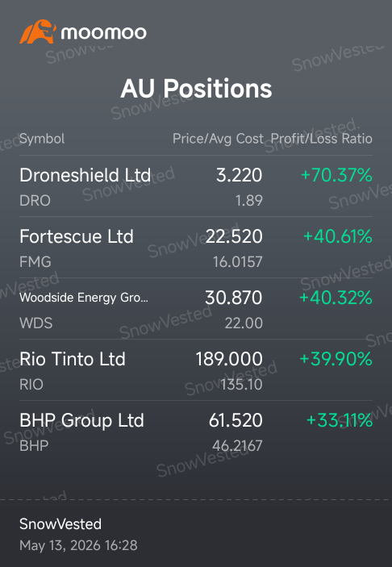Click the DRO ticker symbol
Viewport: 392px width, 567px height.
click(35, 201)
